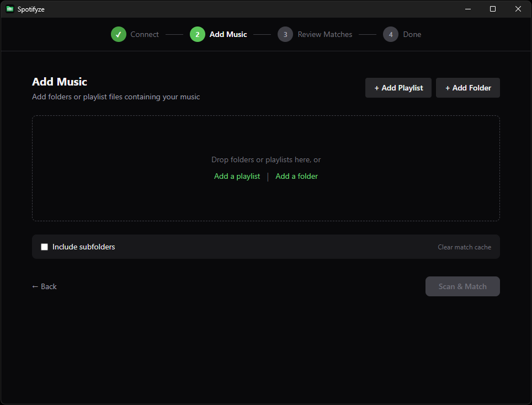Click the green checkmark on Connect step
532x405 pixels.
pyautogui.click(x=118, y=34)
